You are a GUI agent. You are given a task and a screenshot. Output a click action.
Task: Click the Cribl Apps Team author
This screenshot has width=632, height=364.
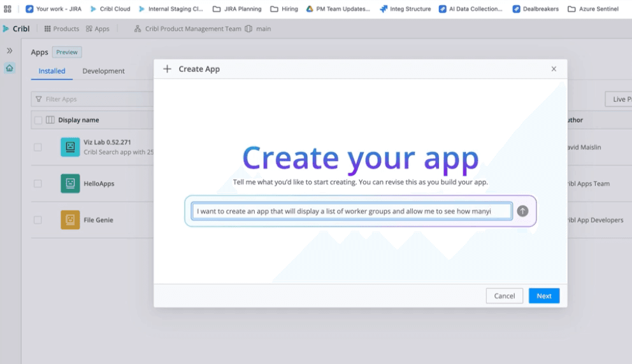pyautogui.click(x=589, y=184)
